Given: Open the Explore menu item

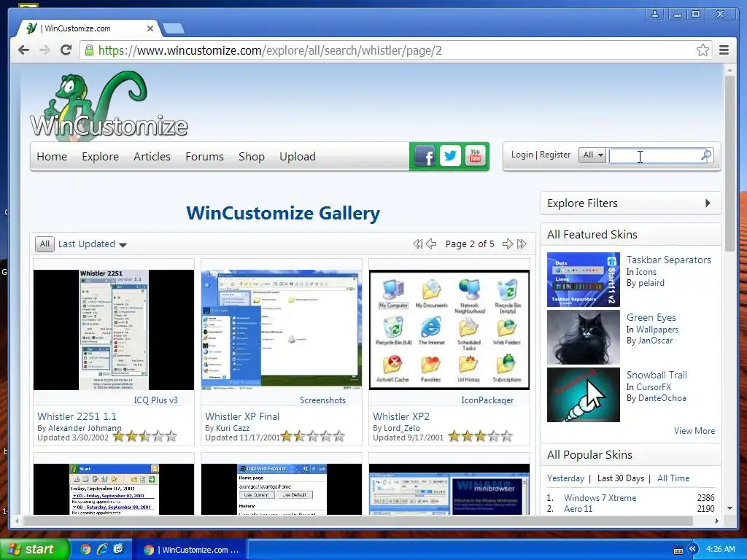Looking at the screenshot, I should (100, 156).
